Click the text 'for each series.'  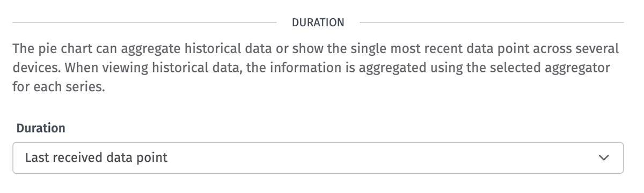pos(58,88)
